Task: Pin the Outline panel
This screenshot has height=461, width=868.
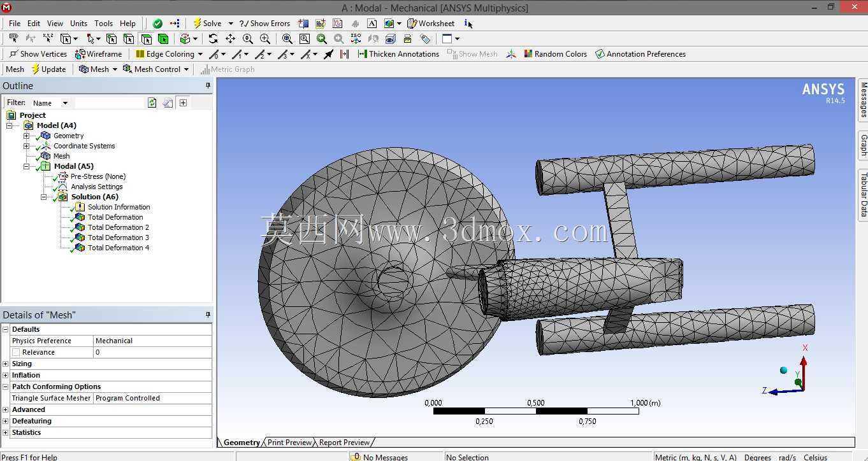Action: [x=207, y=85]
